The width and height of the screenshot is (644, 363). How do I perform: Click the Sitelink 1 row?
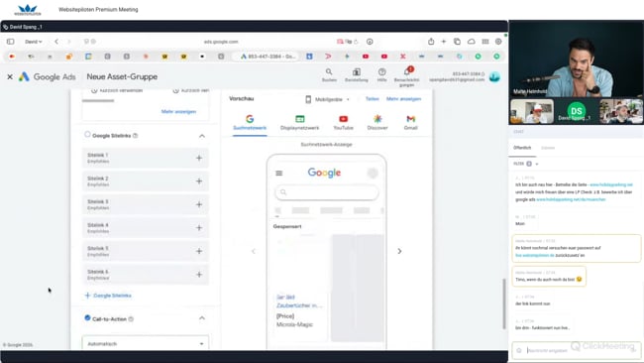click(x=146, y=158)
